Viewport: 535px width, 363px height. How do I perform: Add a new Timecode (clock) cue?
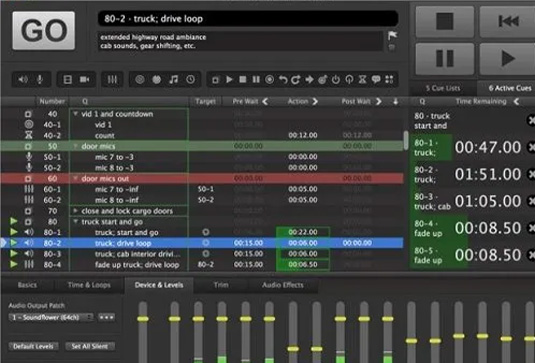[190, 80]
